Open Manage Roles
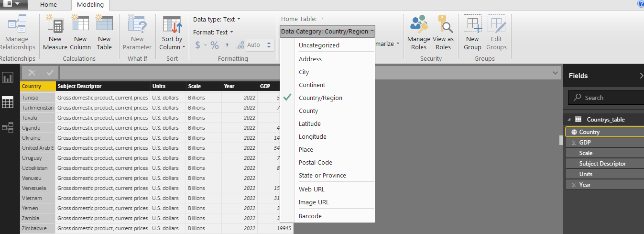This screenshot has height=234, width=644. (419, 33)
